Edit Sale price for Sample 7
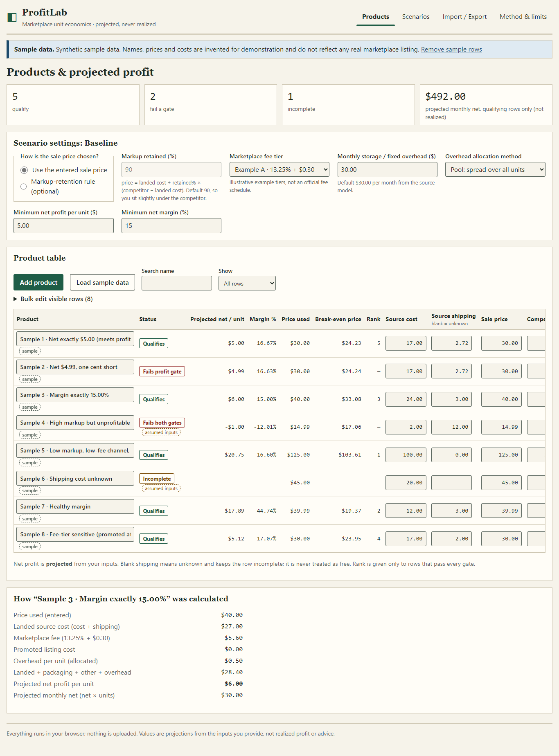 pos(501,511)
